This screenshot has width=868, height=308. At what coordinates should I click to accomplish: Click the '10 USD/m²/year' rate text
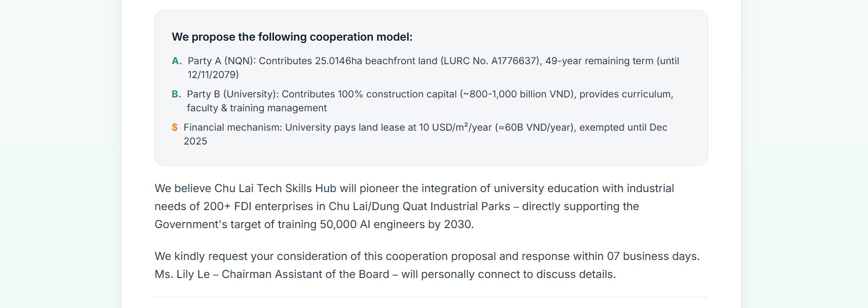[455, 127]
